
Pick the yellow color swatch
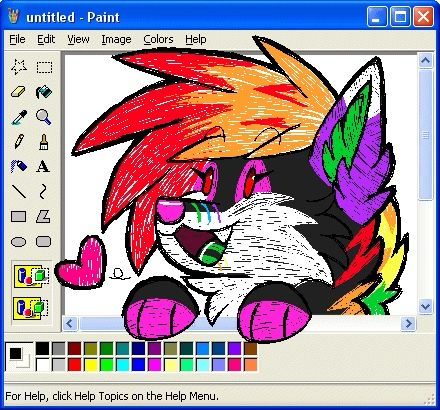click(x=90, y=364)
